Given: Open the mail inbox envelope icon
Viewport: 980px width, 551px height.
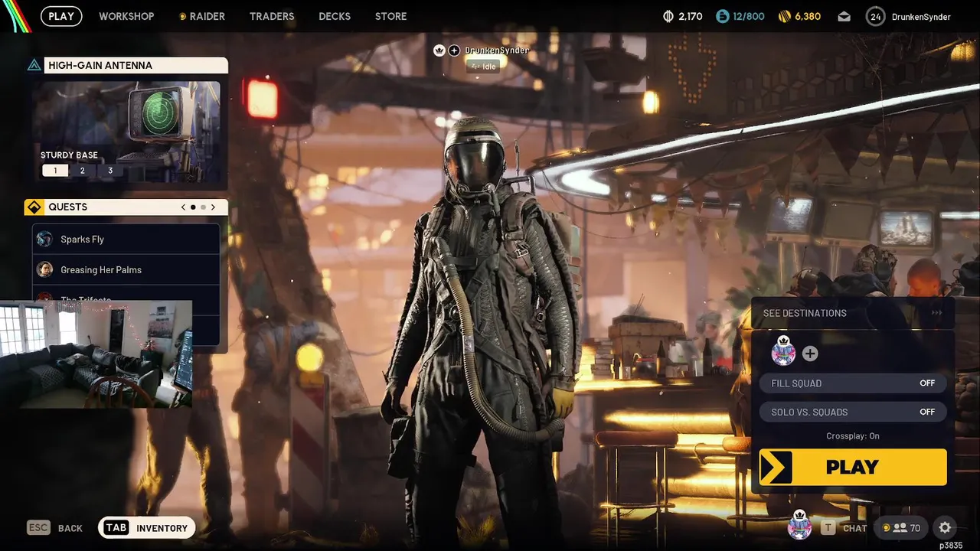Looking at the screenshot, I should point(844,16).
